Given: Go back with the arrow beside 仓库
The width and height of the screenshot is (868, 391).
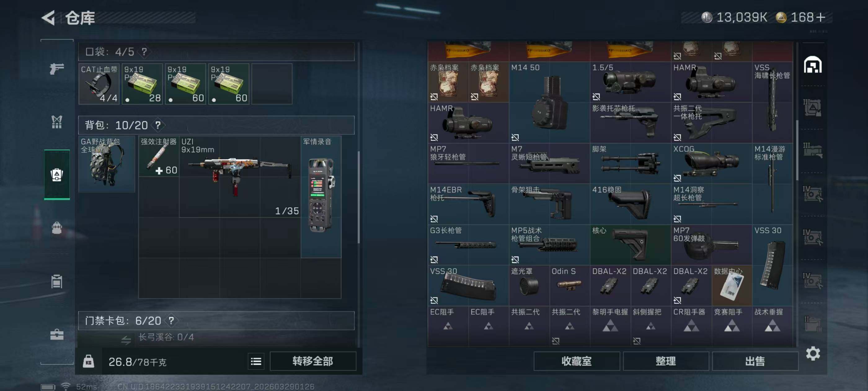Looking at the screenshot, I should (48, 18).
